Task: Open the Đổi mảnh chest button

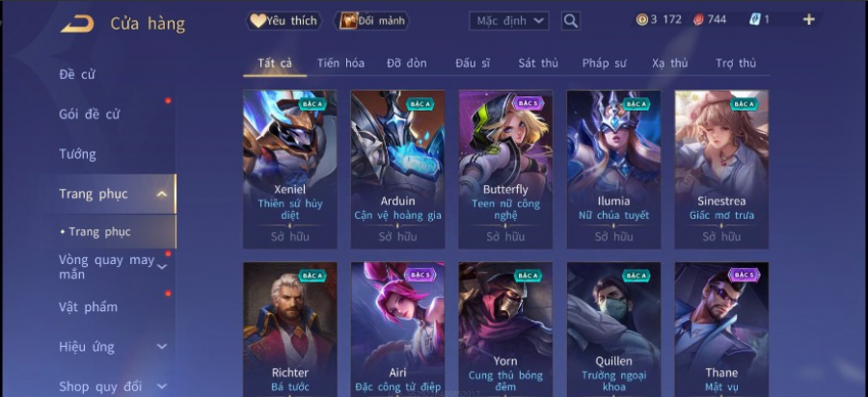Action: [372, 21]
